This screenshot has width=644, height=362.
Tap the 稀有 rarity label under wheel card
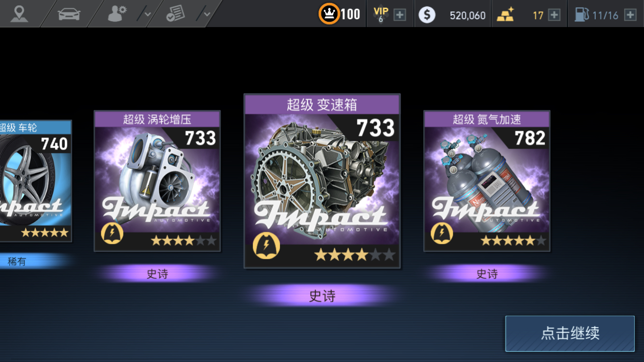click(x=16, y=262)
